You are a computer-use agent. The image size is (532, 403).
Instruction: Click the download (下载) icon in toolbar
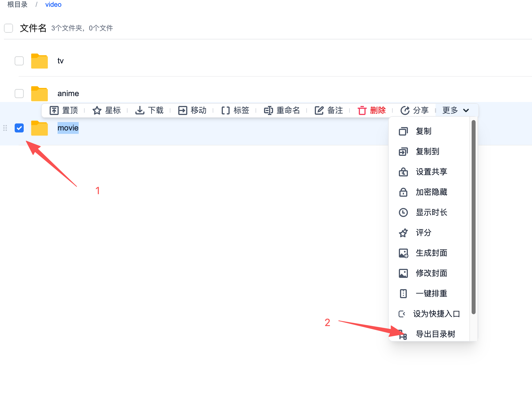pos(140,110)
